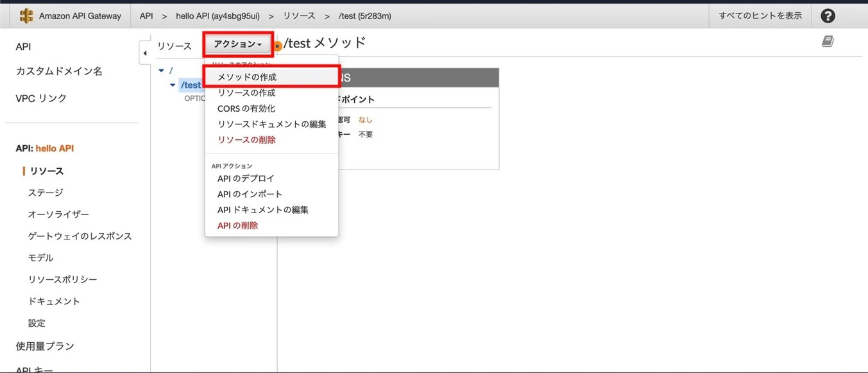The height and width of the screenshot is (373, 868).
Task: Click the 不要 API key value
Action: (x=365, y=134)
